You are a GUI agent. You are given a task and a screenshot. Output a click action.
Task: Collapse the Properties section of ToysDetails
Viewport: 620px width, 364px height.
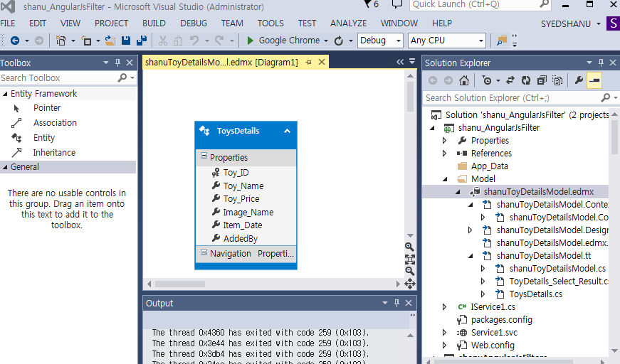pyautogui.click(x=204, y=156)
